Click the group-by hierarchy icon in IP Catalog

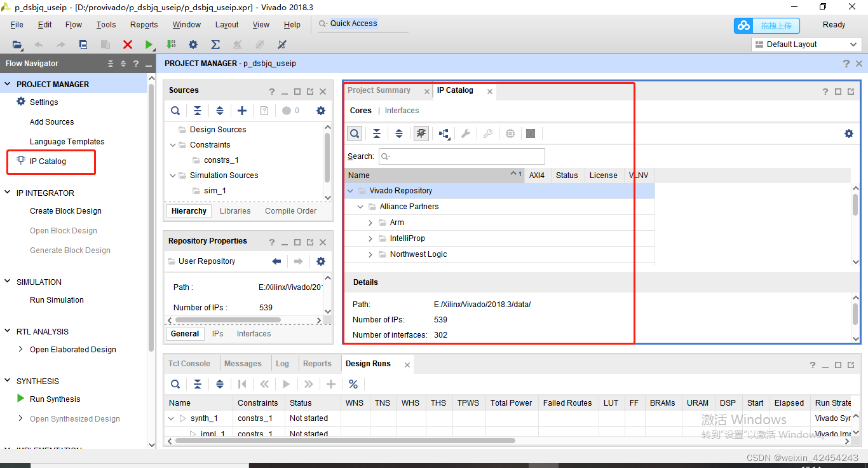pyautogui.click(x=444, y=134)
